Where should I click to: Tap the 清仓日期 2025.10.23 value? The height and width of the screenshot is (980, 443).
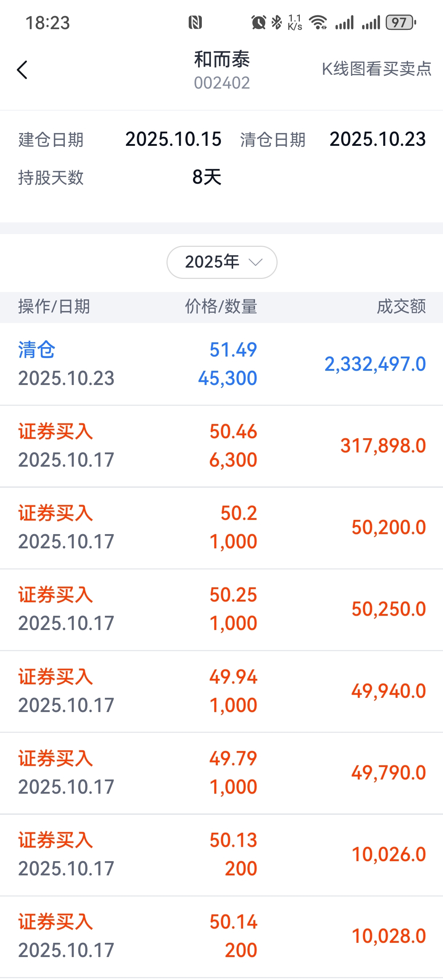[377, 139]
